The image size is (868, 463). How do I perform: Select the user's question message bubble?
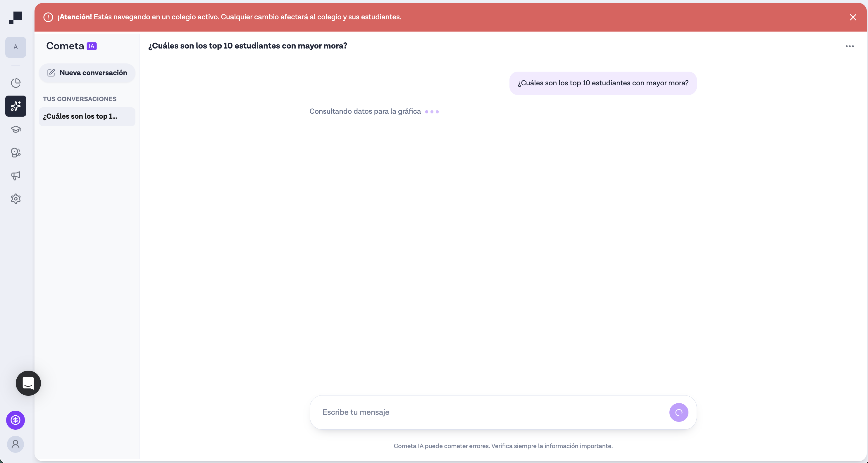tap(603, 83)
